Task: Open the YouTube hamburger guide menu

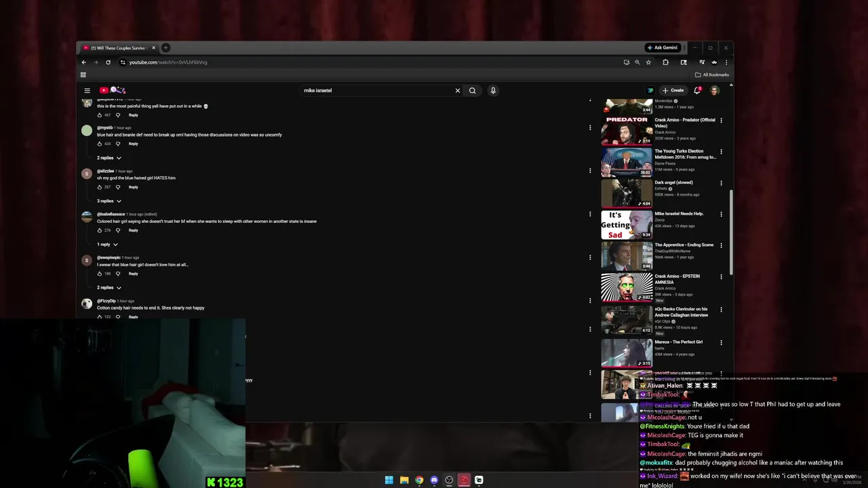Action: click(x=87, y=90)
